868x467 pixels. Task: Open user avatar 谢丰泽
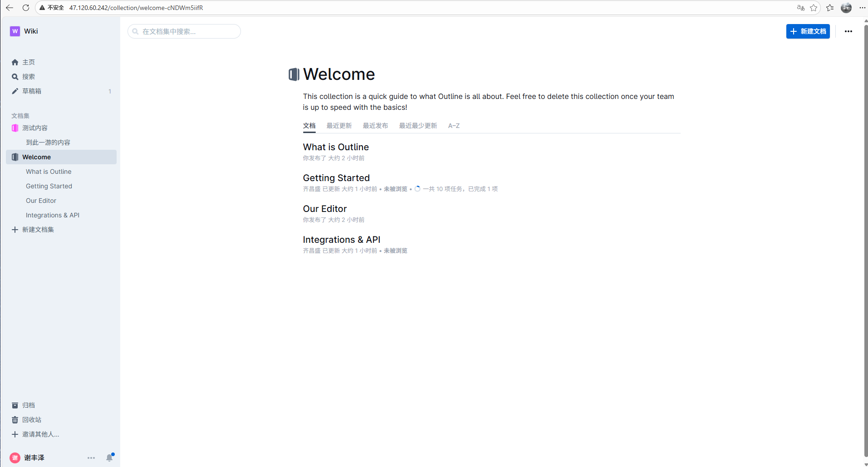[15, 458]
